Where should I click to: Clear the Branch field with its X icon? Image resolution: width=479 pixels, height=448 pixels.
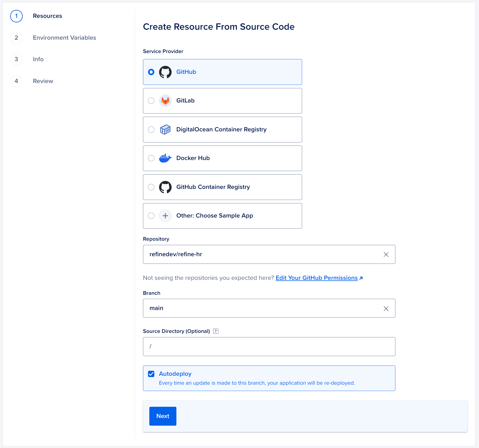pyautogui.click(x=386, y=308)
